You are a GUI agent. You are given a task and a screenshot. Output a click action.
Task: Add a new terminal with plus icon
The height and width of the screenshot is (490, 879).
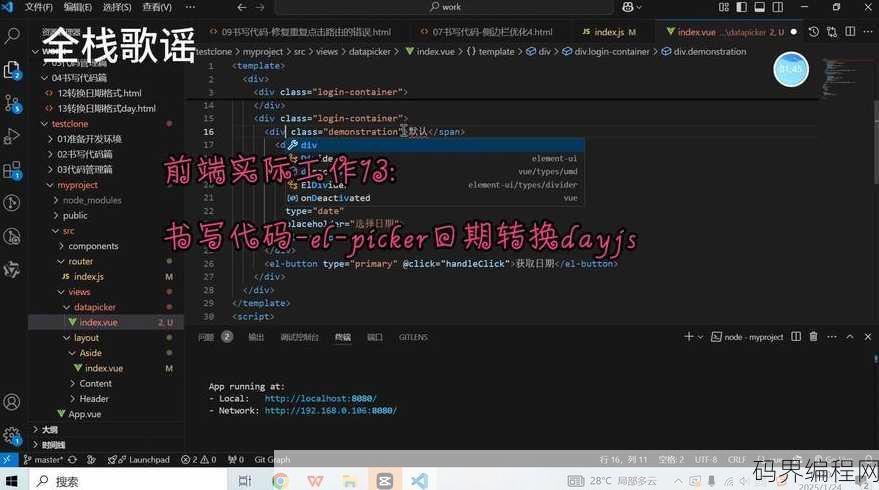[688, 336]
